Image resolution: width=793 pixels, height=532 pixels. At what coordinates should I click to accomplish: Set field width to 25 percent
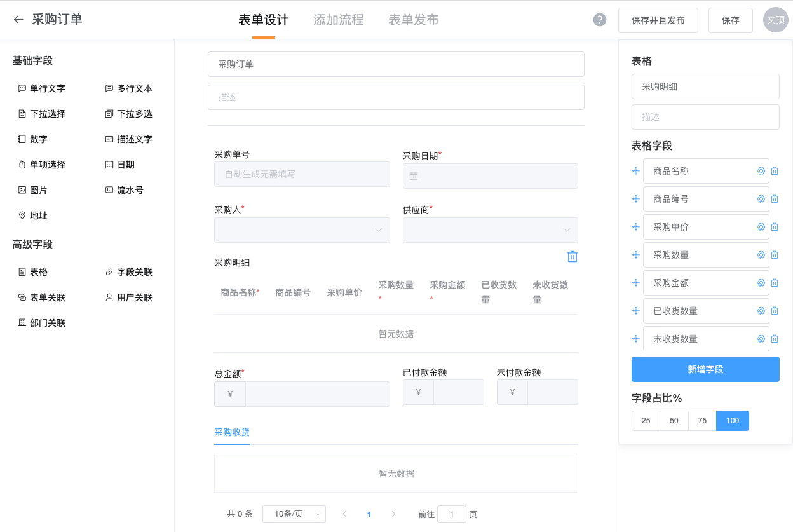point(646,421)
